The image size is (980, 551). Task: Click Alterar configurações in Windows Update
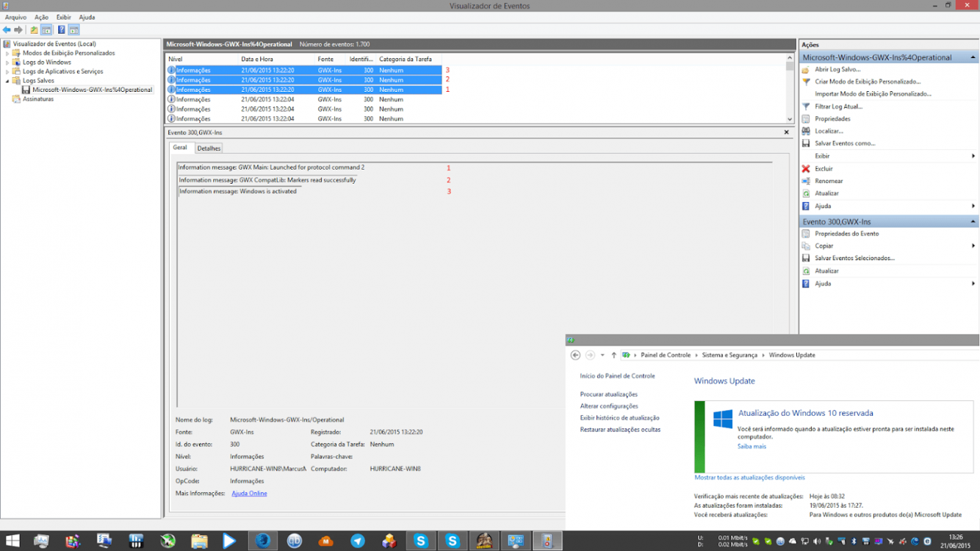pyautogui.click(x=609, y=406)
